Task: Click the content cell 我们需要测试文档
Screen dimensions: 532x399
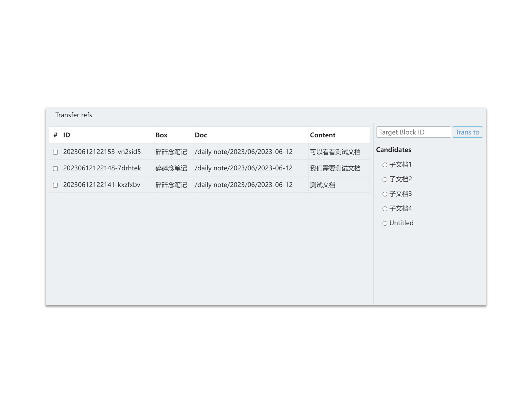Action: 335,168
